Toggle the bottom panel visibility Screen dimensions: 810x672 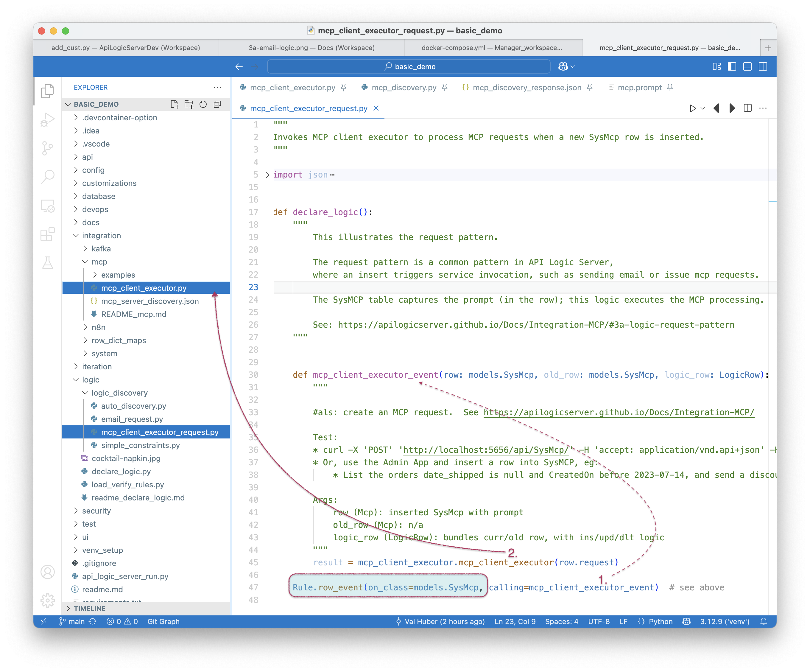tap(747, 67)
